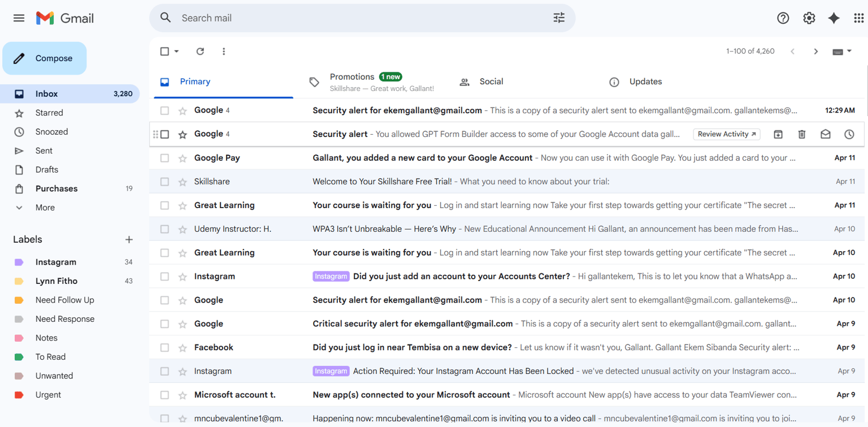Open the main menu hamburger icon
Image resolution: width=868 pixels, height=427 pixels.
19,18
